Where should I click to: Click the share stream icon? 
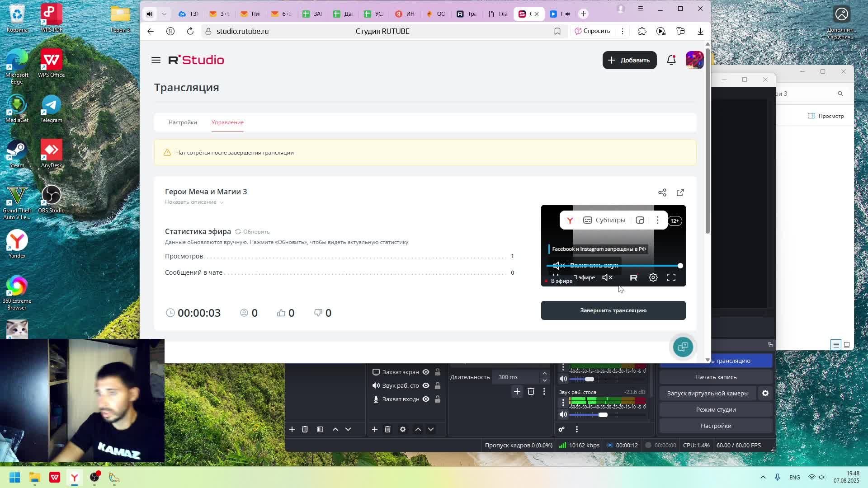click(x=662, y=193)
